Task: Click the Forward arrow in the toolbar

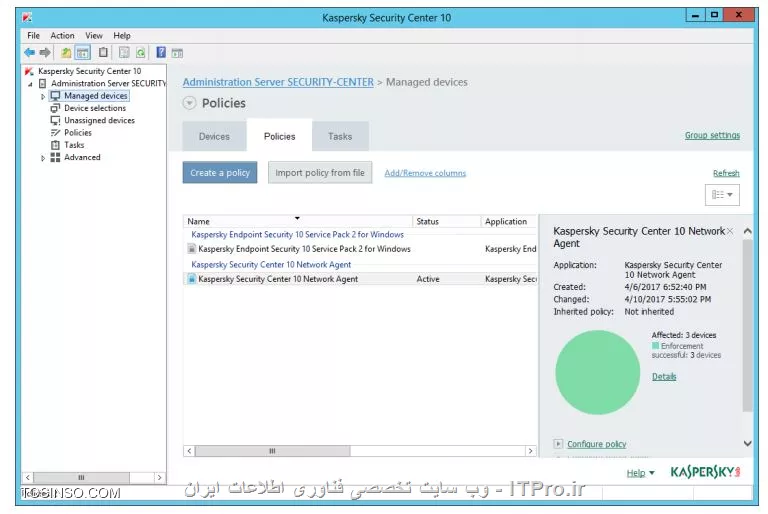Action: pos(45,52)
